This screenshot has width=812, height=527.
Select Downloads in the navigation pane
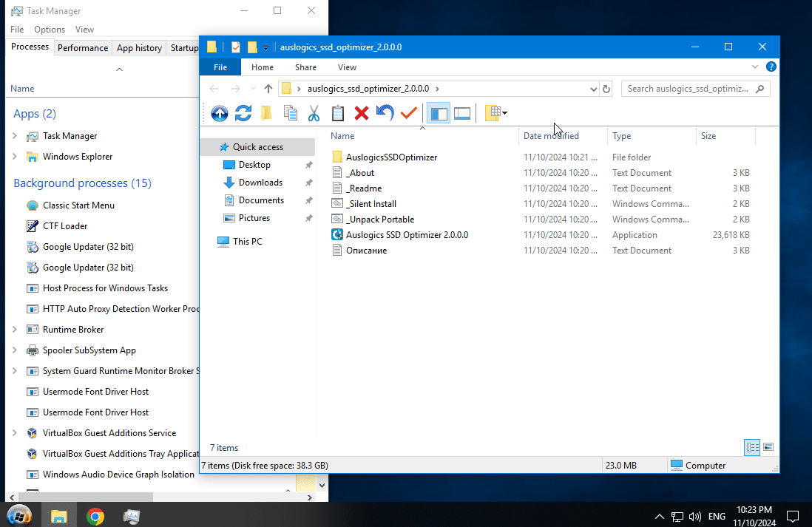260,183
